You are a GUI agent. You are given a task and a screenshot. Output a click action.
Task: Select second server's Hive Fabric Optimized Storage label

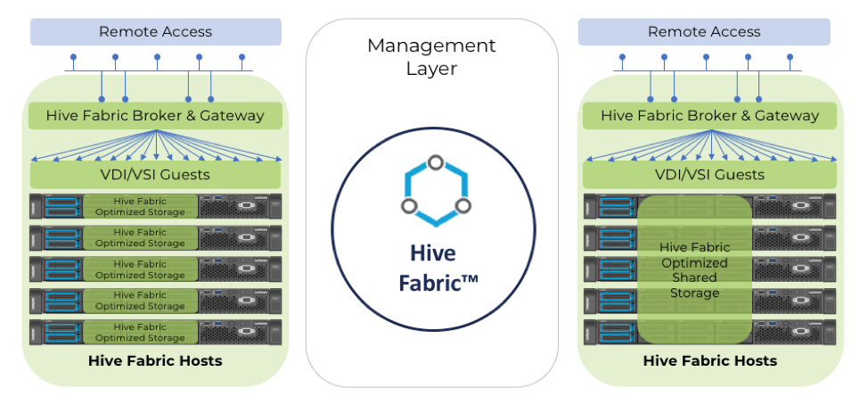coord(140,237)
